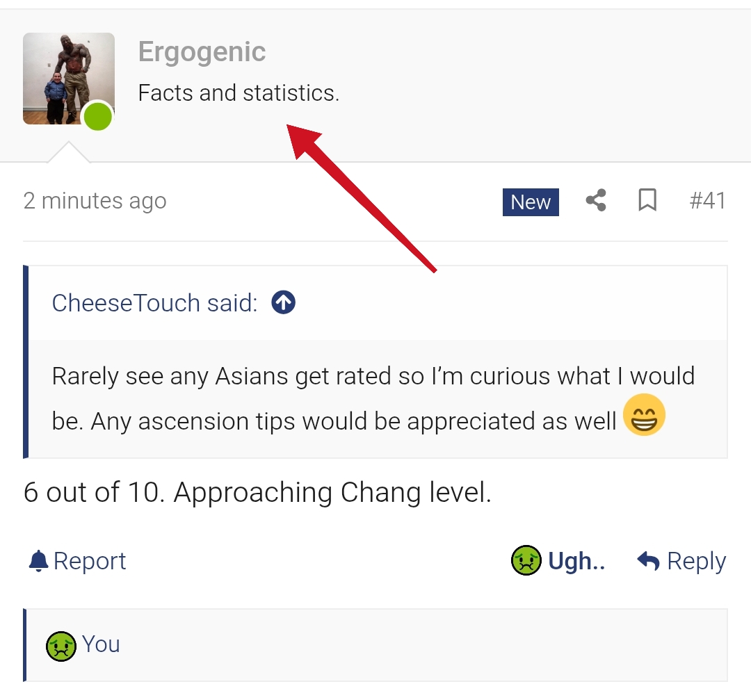Open the "2 minutes ago" timestamp link

[x=95, y=201]
